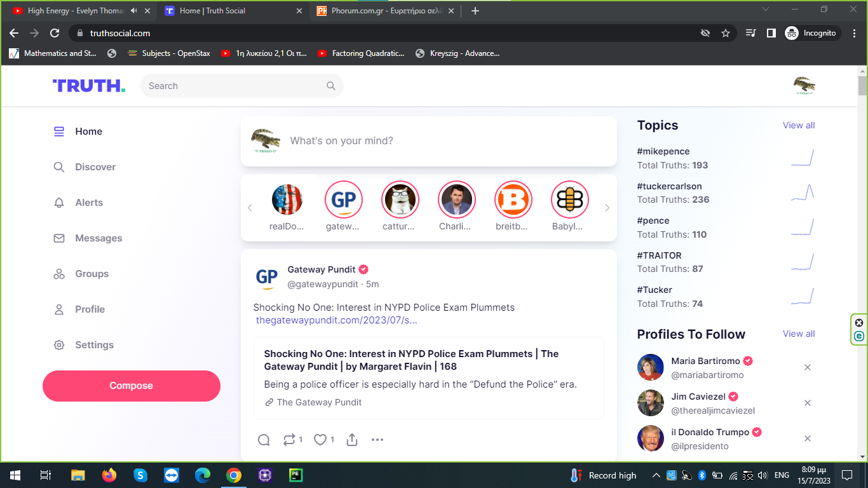This screenshot has height=488, width=868.
Task: Open File Explorer from the taskbar
Action: (78, 475)
